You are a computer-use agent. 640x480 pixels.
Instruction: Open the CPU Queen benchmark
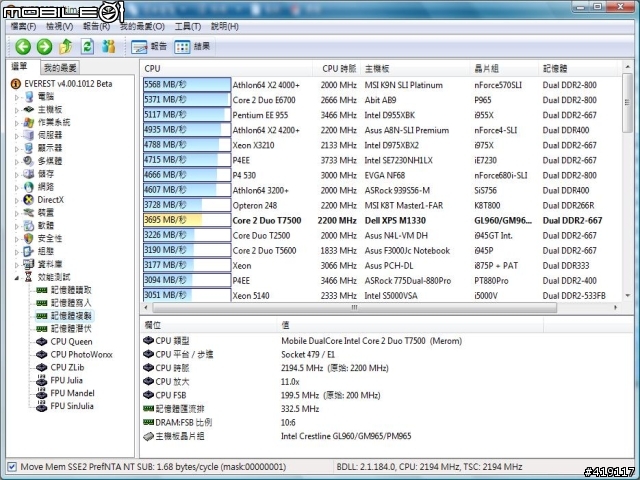[64, 342]
